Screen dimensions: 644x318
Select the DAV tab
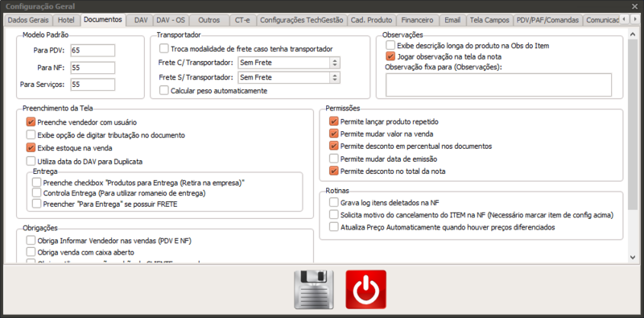[140, 19]
